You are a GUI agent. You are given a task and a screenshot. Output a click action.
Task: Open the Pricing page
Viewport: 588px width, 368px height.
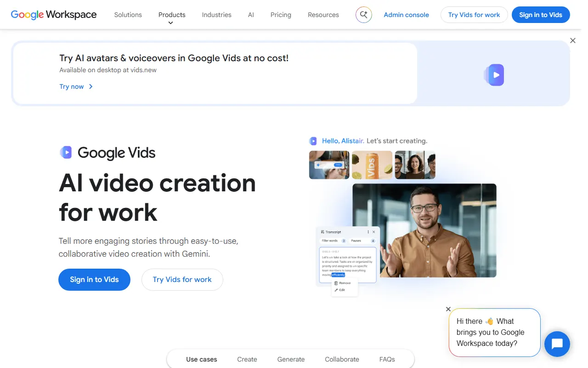[281, 15]
